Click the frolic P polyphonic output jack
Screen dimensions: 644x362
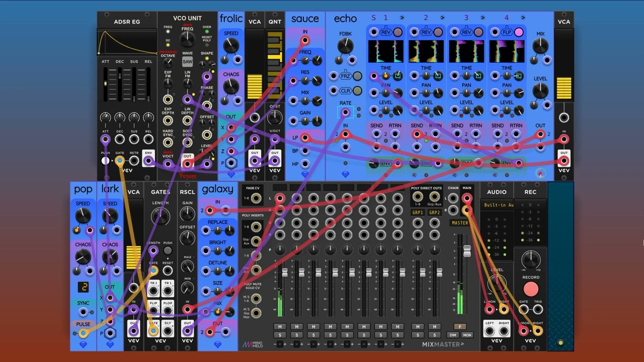[x=231, y=163]
